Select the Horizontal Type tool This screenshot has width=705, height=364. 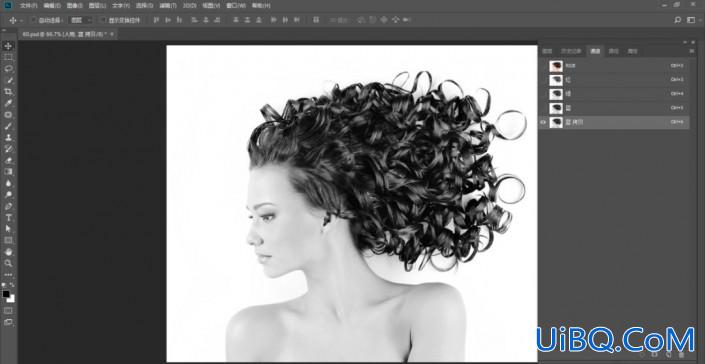pyautogui.click(x=9, y=218)
